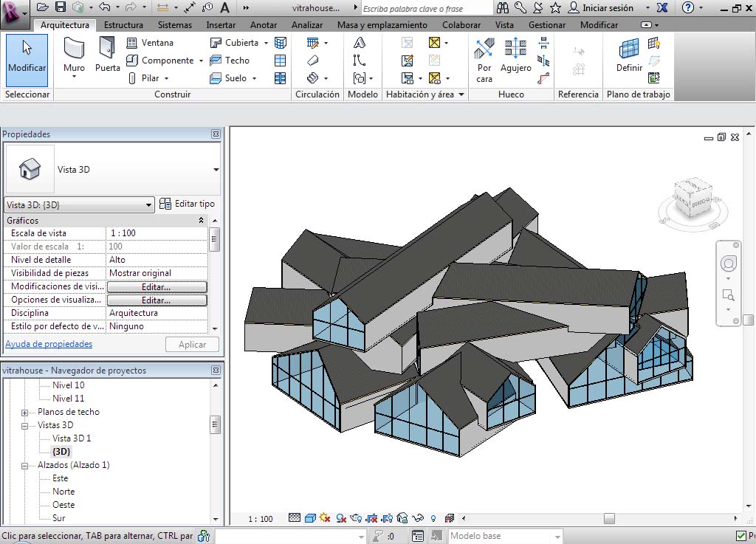This screenshot has height=544, width=756.
Task: Toggle the checkbox in the status bar corner
Action: pyautogui.click(x=741, y=536)
